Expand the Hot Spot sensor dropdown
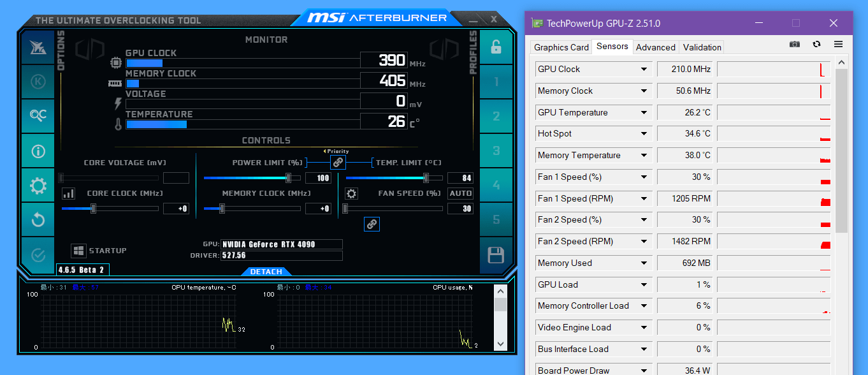The height and width of the screenshot is (375, 868). point(644,134)
